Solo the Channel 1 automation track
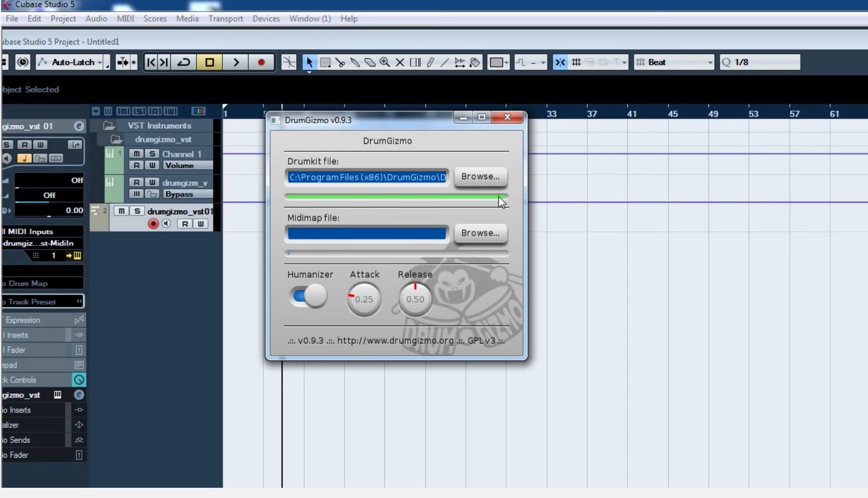868x498 pixels. 152,154
